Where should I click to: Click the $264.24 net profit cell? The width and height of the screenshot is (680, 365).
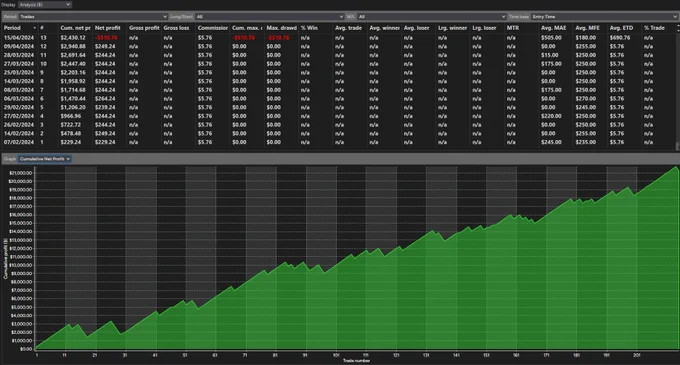pyautogui.click(x=105, y=98)
